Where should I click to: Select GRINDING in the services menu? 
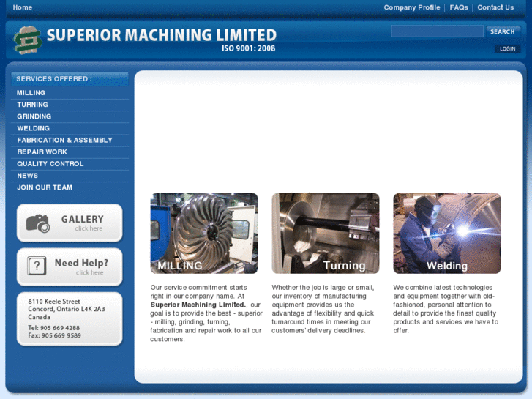34,116
